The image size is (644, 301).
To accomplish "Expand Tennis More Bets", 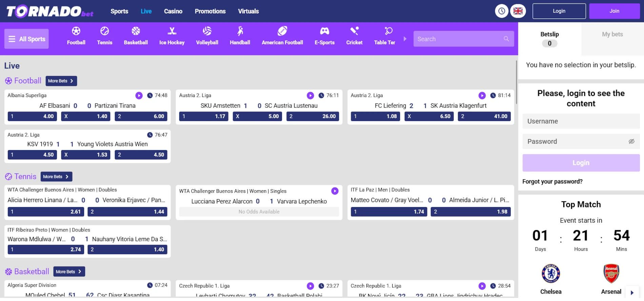I will [56, 177].
